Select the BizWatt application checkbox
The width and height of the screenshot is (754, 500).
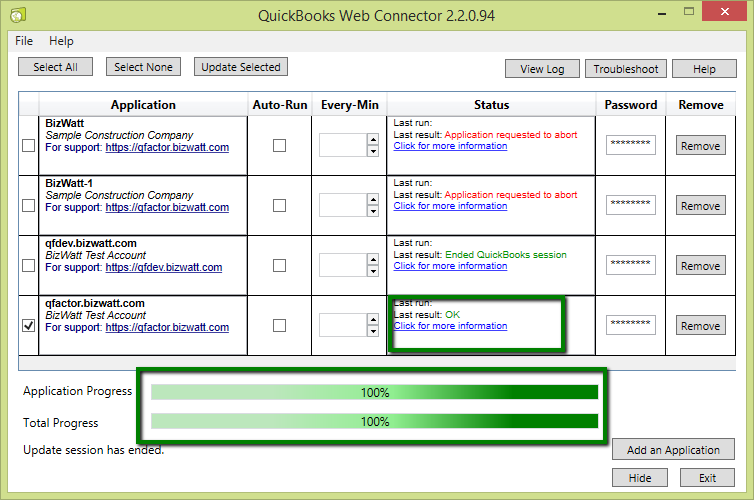tap(29, 145)
